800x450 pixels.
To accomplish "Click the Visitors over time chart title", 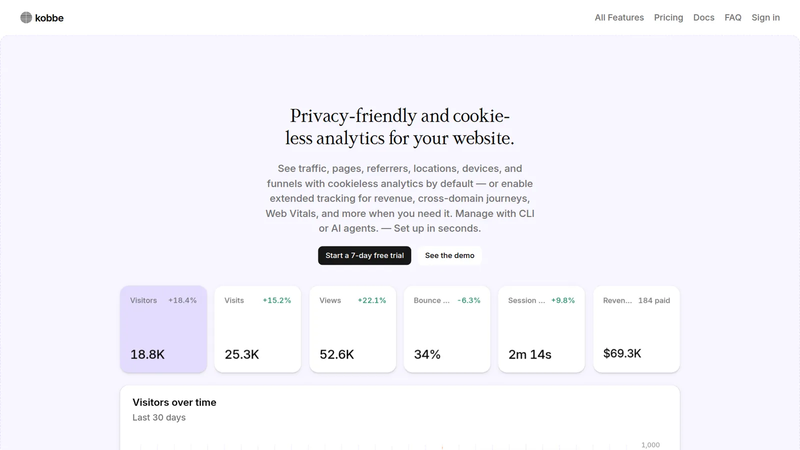I will coord(174,402).
